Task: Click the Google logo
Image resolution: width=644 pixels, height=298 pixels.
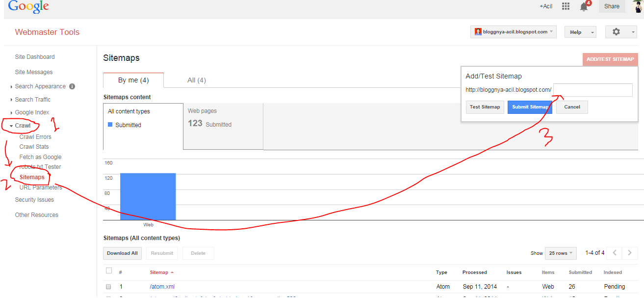Action: click(28, 7)
